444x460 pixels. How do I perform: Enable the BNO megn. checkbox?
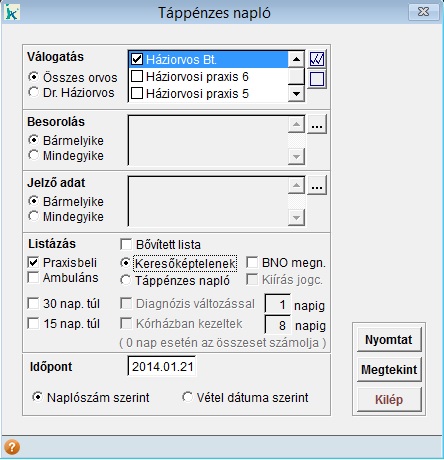252,262
